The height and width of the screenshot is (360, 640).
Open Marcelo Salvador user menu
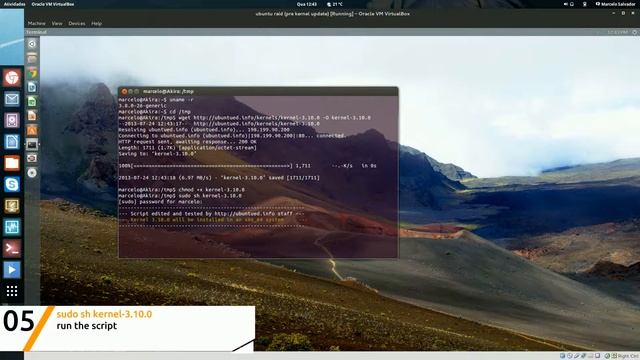pyautogui.click(x=615, y=4)
